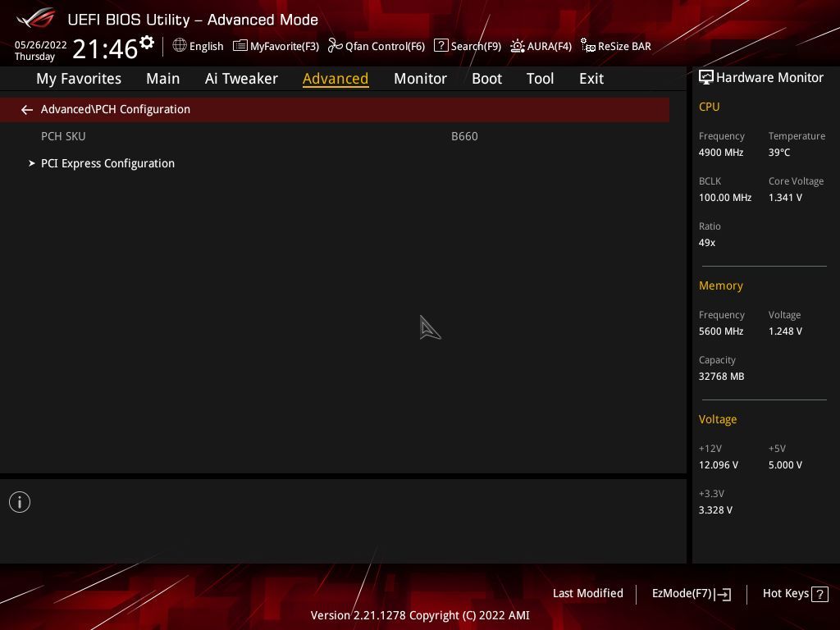
Task: Click the back arrow to PCH Configuration parent
Action: point(27,110)
